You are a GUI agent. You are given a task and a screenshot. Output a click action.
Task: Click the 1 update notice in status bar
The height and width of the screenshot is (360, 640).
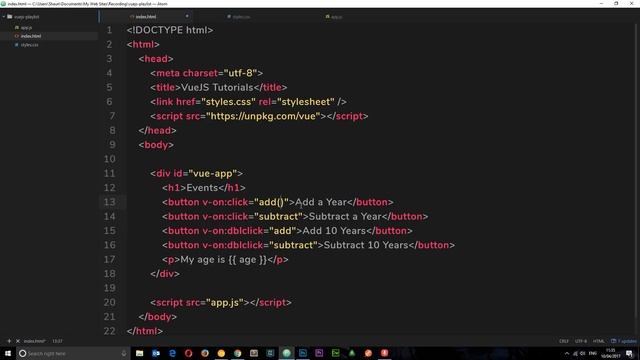(x=624, y=341)
